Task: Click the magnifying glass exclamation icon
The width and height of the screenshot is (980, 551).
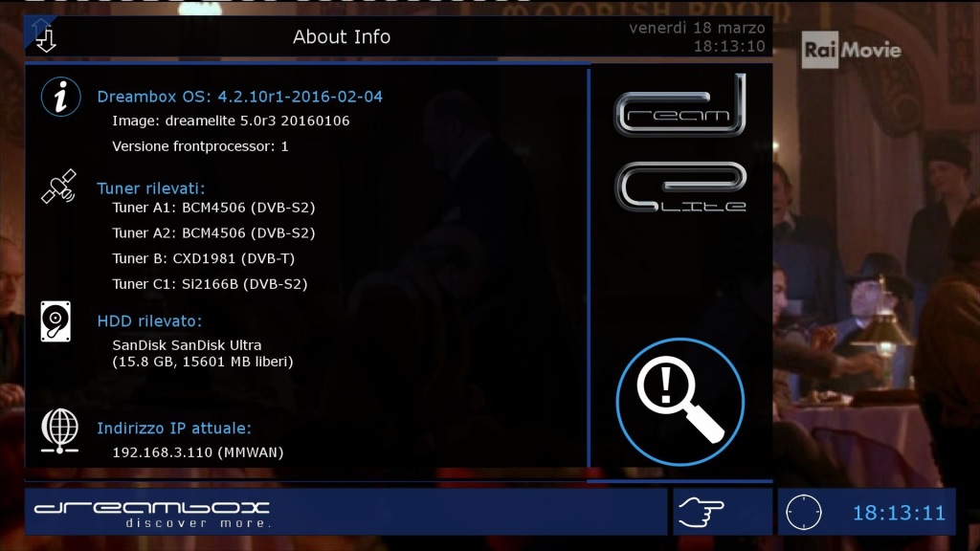Action: tap(680, 402)
